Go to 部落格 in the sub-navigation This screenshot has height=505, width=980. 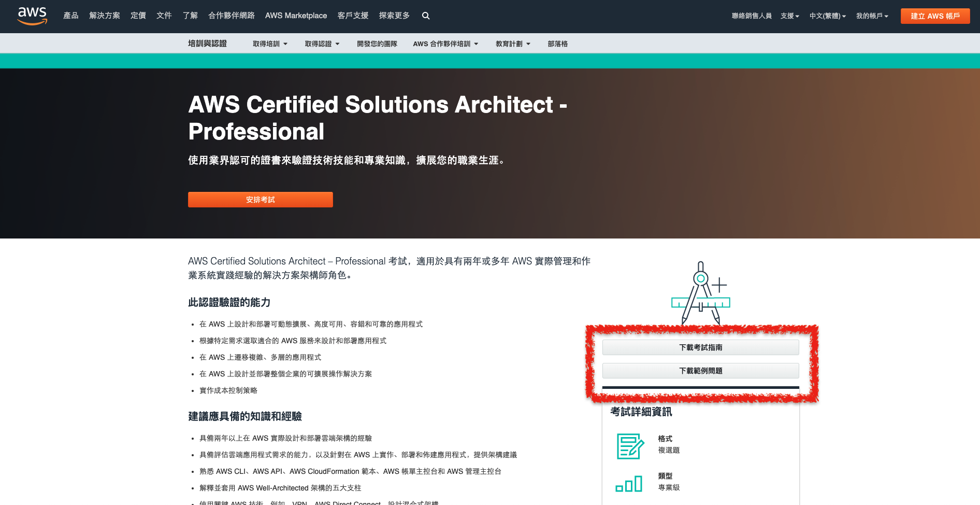557,44
